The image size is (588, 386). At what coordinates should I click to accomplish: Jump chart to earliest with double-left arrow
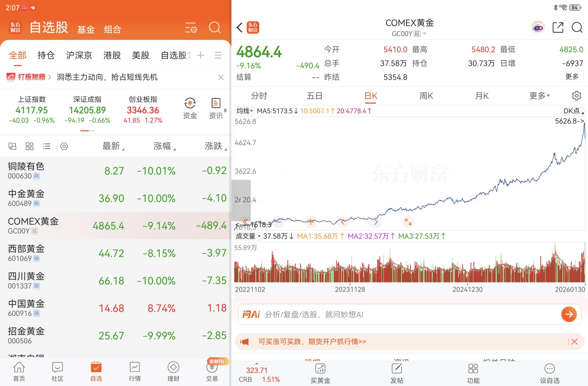(246, 222)
